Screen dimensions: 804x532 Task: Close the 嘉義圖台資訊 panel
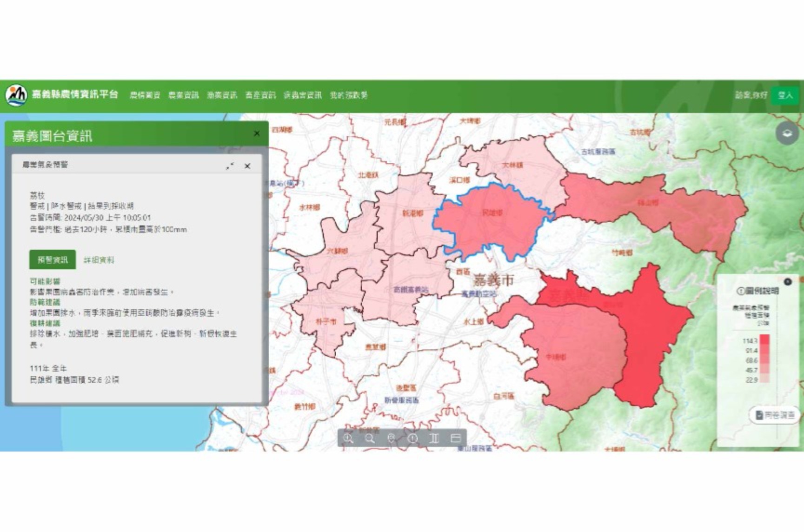point(257,133)
